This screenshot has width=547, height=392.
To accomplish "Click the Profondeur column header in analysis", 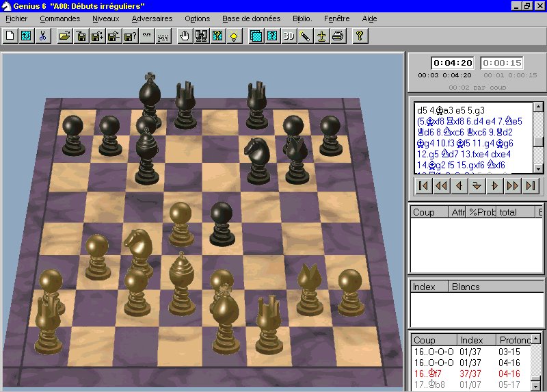I will [x=515, y=339].
